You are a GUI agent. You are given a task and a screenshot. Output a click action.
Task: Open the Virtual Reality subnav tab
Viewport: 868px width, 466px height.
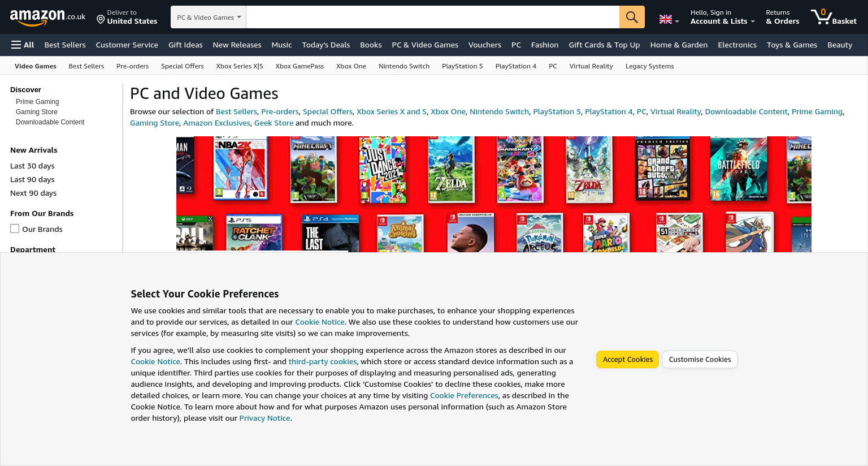[x=591, y=66]
